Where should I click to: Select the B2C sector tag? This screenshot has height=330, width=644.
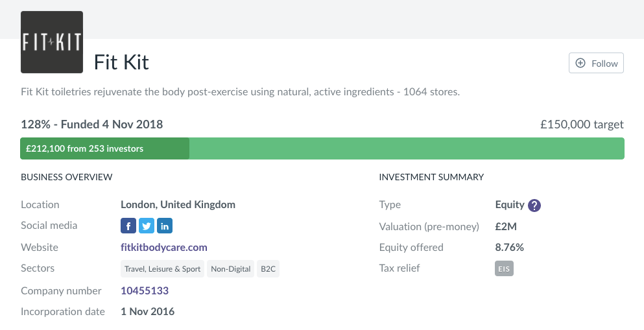tap(268, 269)
